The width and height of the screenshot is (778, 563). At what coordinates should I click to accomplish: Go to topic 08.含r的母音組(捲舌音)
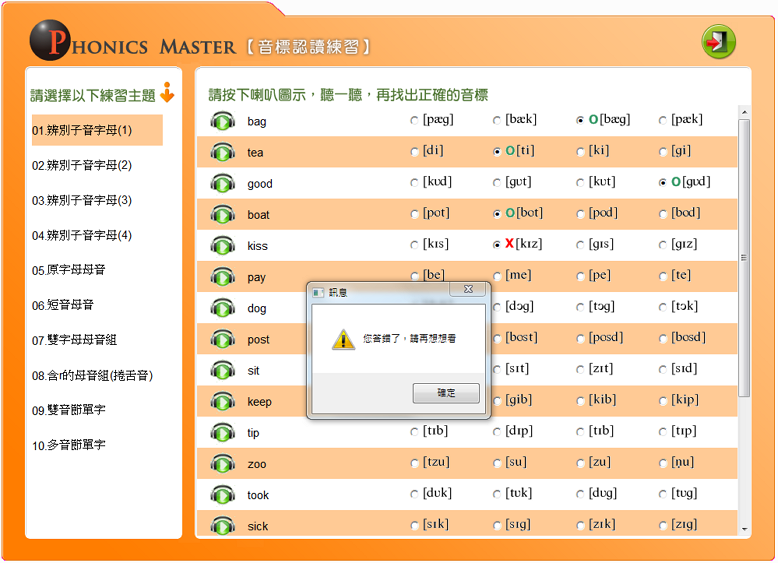pos(92,375)
